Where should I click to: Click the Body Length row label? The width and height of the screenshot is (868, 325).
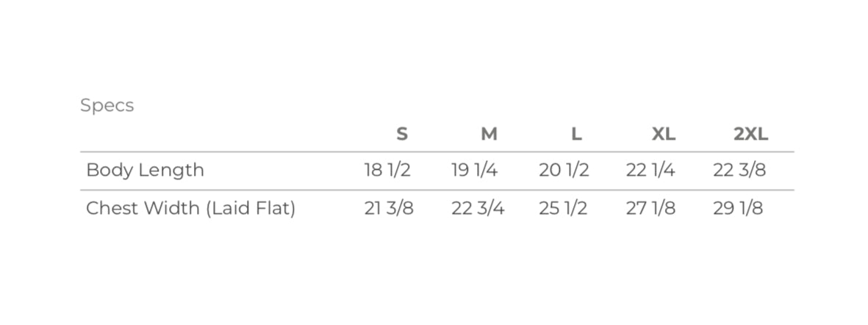tap(145, 170)
